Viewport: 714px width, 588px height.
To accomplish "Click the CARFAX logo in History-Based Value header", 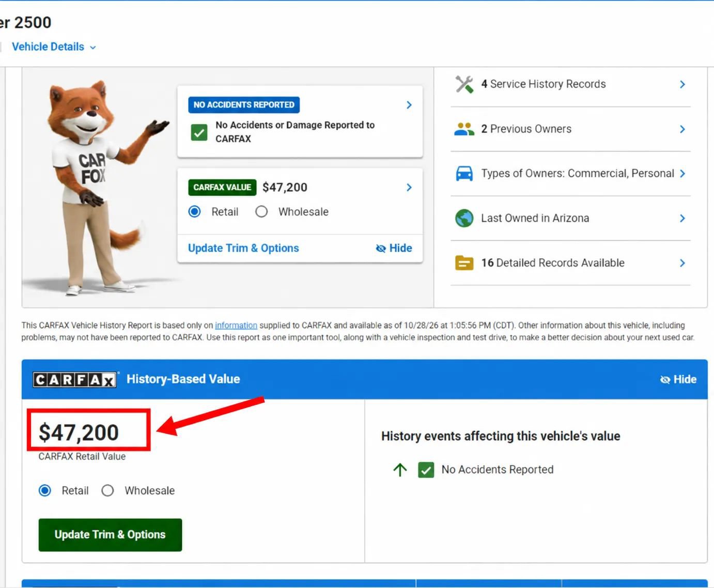I will click(75, 380).
